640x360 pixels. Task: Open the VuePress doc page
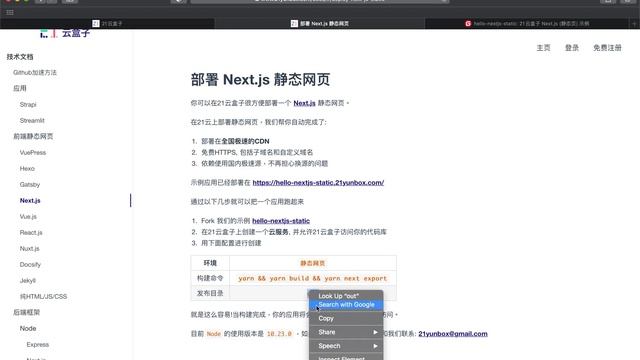pyautogui.click(x=33, y=153)
